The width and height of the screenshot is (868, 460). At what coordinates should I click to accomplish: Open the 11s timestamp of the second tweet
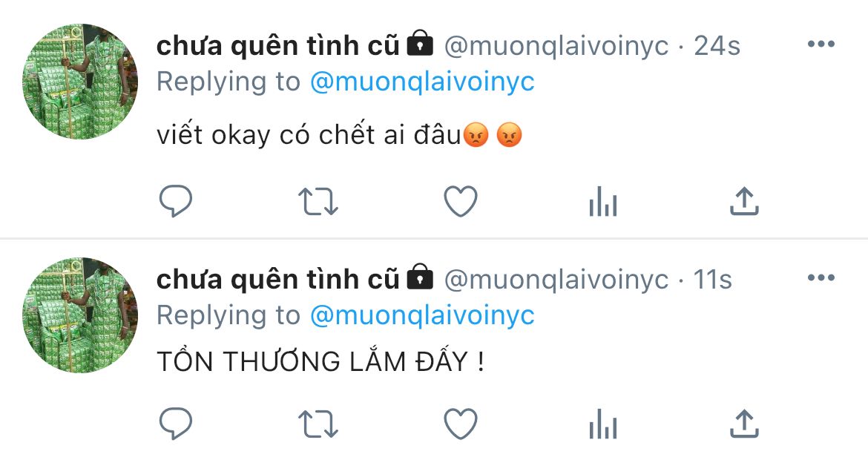pos(712,280)
